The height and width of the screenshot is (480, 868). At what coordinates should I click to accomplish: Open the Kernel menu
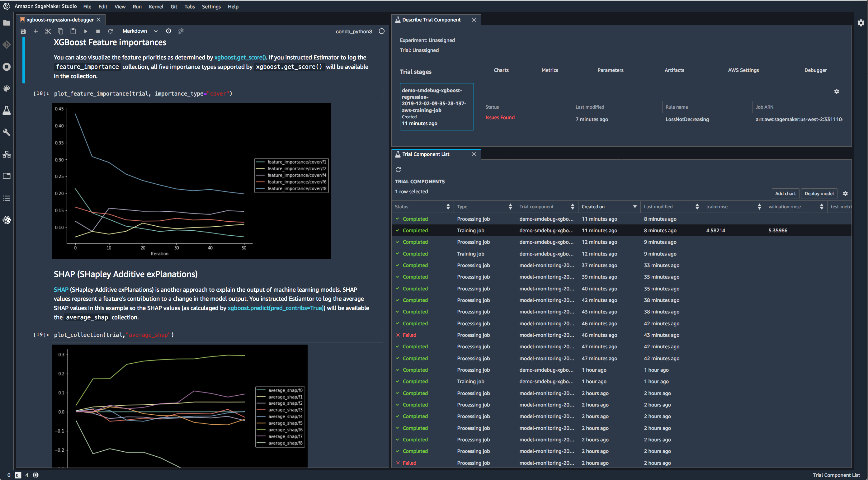coord(156,7)
